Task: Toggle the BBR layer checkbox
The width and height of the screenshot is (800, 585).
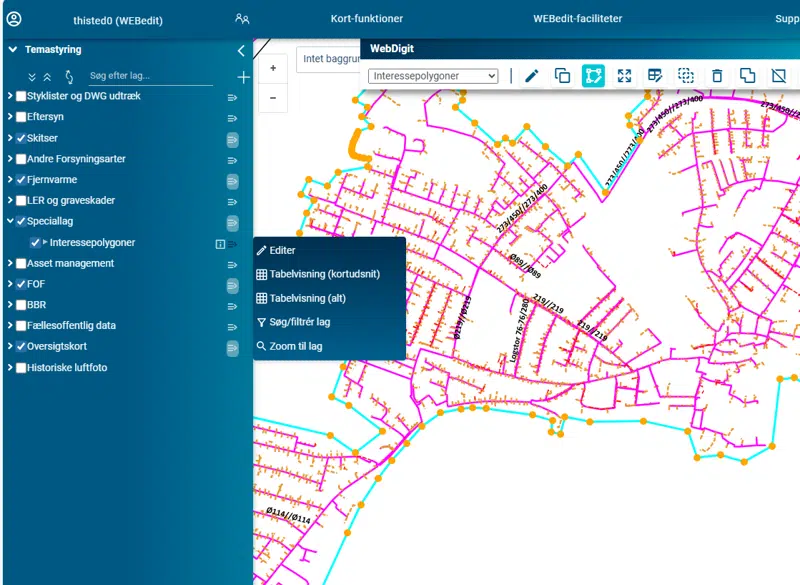Action: (21, 305)
